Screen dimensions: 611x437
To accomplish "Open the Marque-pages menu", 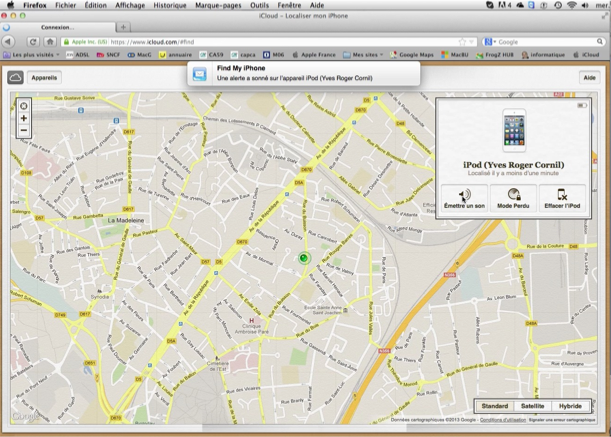I will click(218, 5).
